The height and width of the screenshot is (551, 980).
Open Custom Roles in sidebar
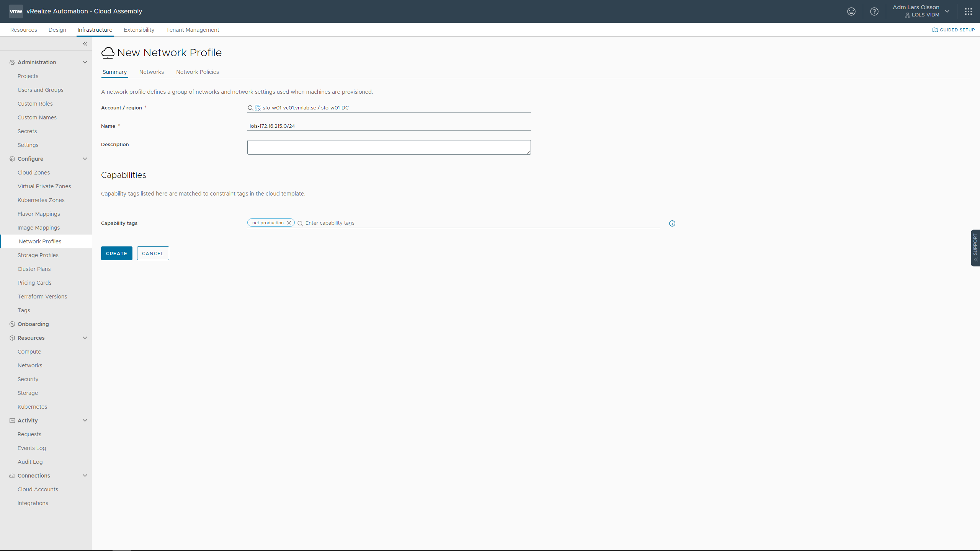tap(35, 104)
